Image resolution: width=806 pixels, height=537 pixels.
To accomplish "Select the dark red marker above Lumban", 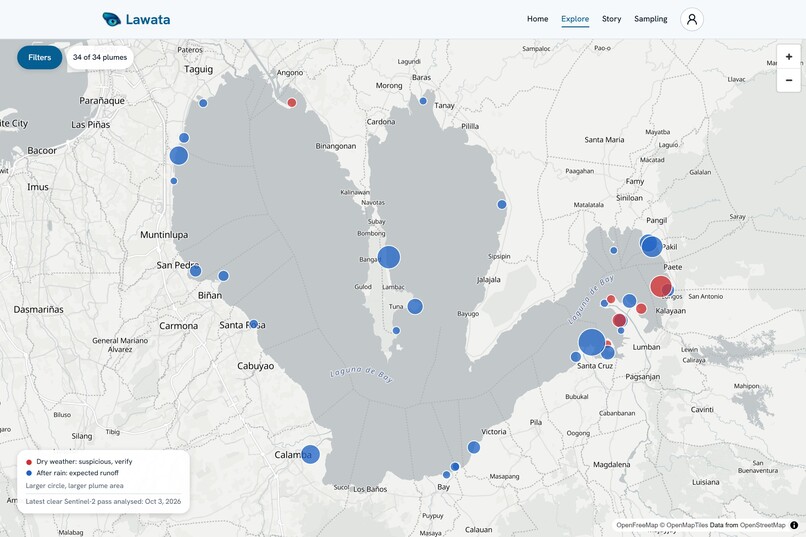I will tap(619, 321).
